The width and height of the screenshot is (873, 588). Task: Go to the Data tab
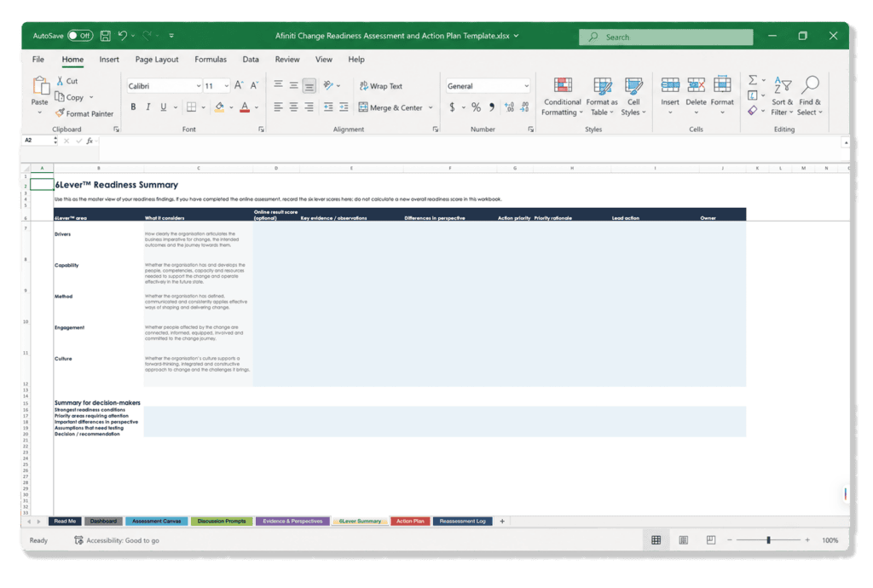pos(251,59)
